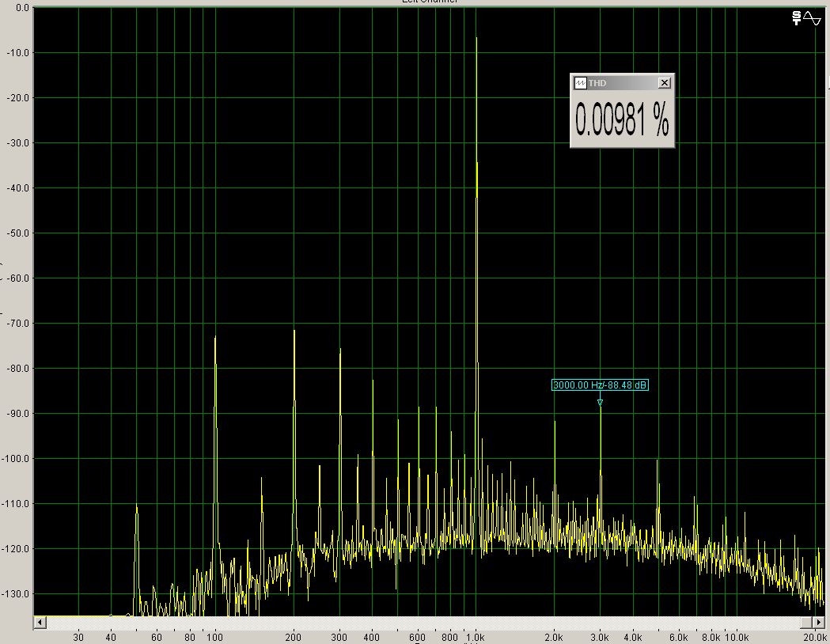
Task: Click the 100 frequency axis label
Action: click(214, 638)
